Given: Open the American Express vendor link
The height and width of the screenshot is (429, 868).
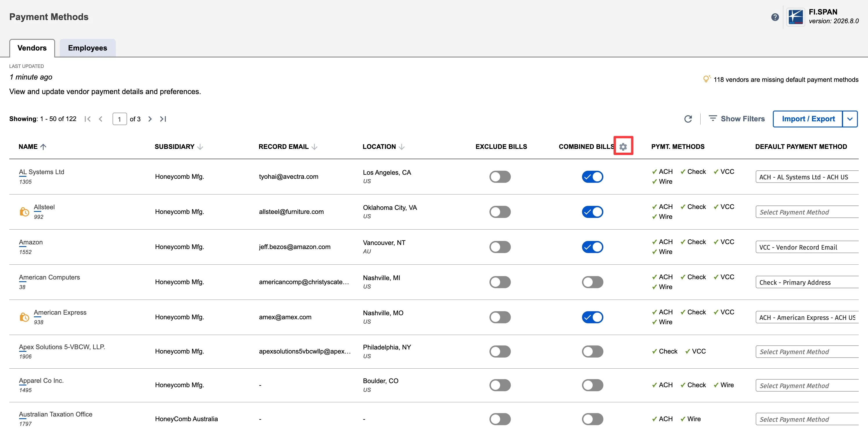Looking at the screenshot, I should click(x=60, y=312).
